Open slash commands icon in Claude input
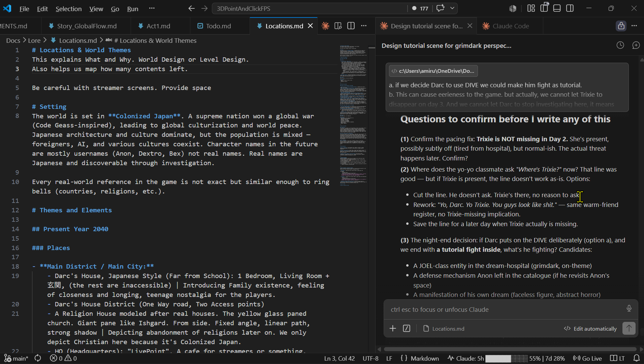Viewport: 644px width, 364px height. (x=407, y=328)
